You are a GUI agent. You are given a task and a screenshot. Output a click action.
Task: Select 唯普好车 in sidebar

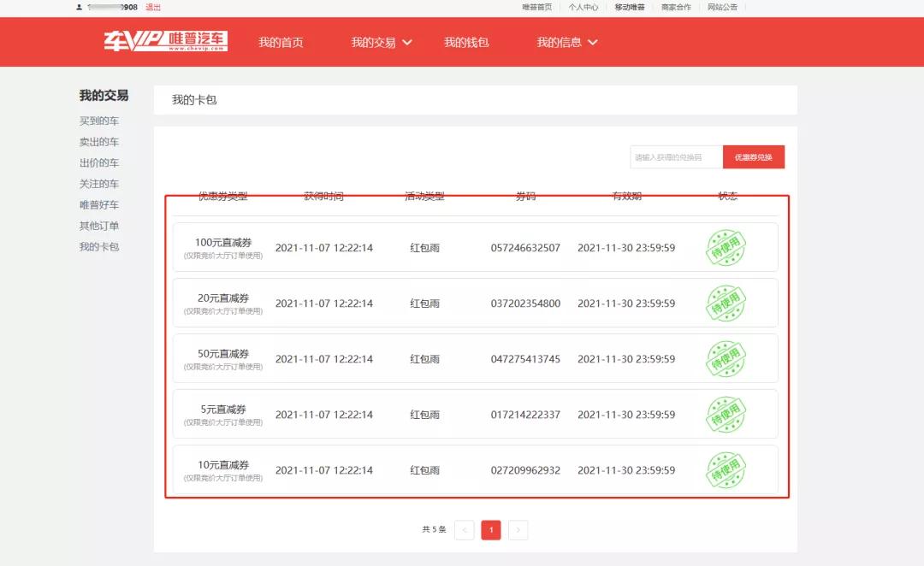(99, 205)
